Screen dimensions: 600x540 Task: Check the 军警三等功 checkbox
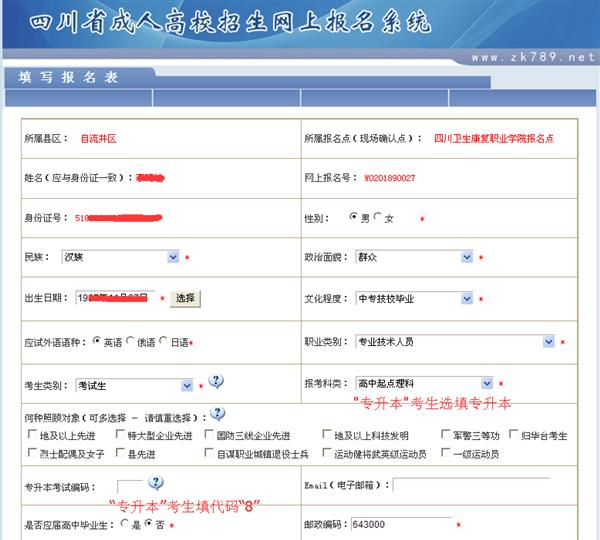click(447, 435)
